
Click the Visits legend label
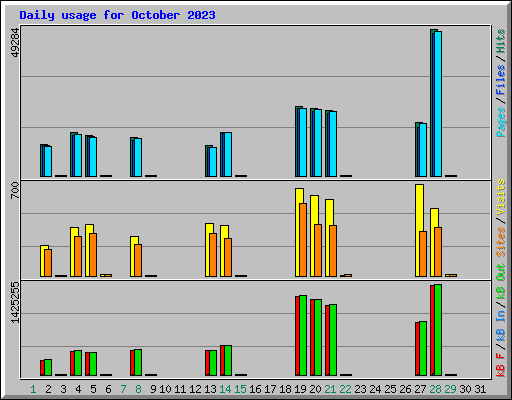[500, 197]
